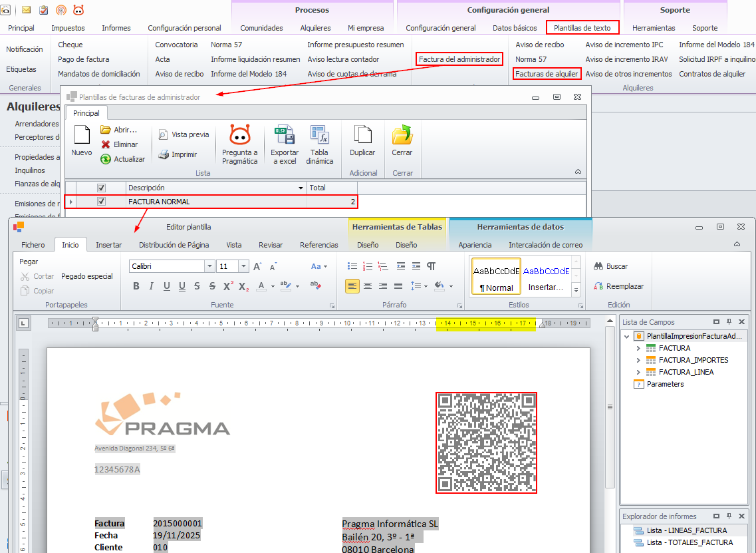Viewport: 756px width, 553px height.
Task: Align paragraph text to the left
Action: point(352,286)
